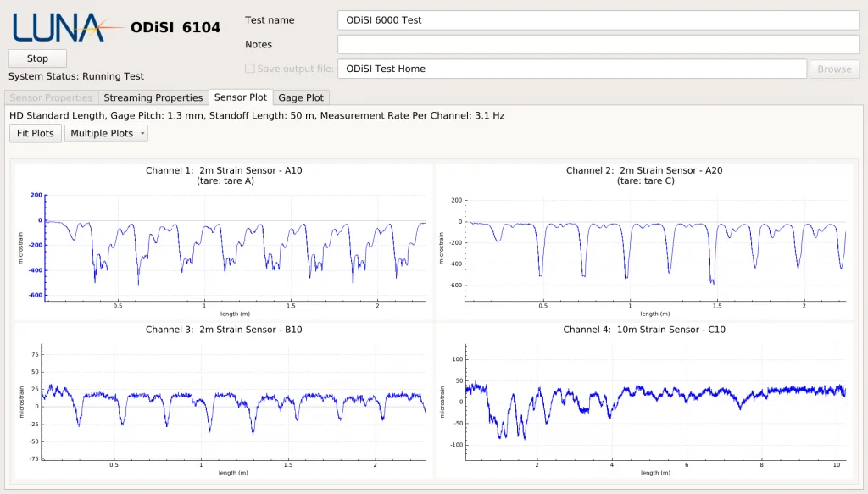Click the Browse button

[x=834, y=69]
